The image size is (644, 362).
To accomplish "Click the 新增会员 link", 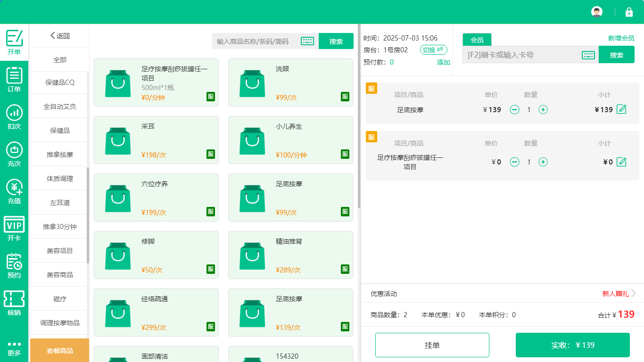I will point(621,38).
